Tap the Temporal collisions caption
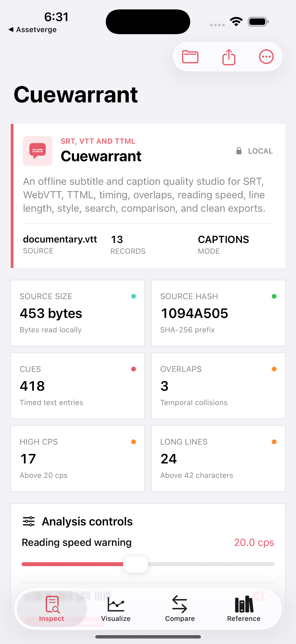The width and height of the screenshot is (296, 644). (x=194, y=402)
